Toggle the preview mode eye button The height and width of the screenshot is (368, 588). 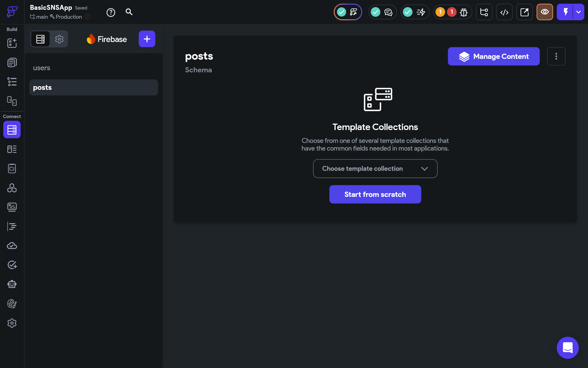(545, 12)
